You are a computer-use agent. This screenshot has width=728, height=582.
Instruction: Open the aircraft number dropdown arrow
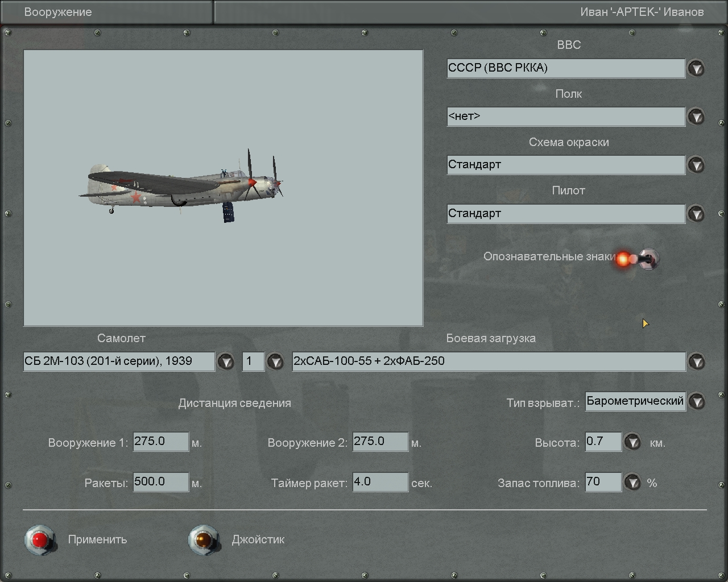(x=275, y=361)
